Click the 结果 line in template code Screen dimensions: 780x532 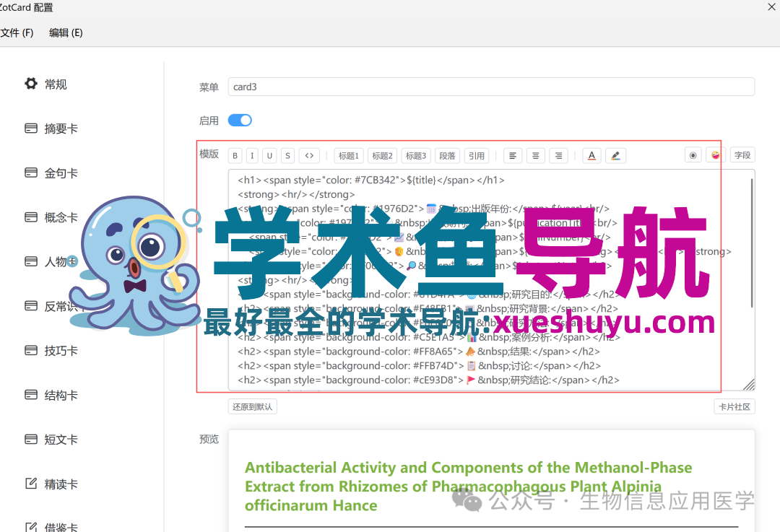click(418, 352)
